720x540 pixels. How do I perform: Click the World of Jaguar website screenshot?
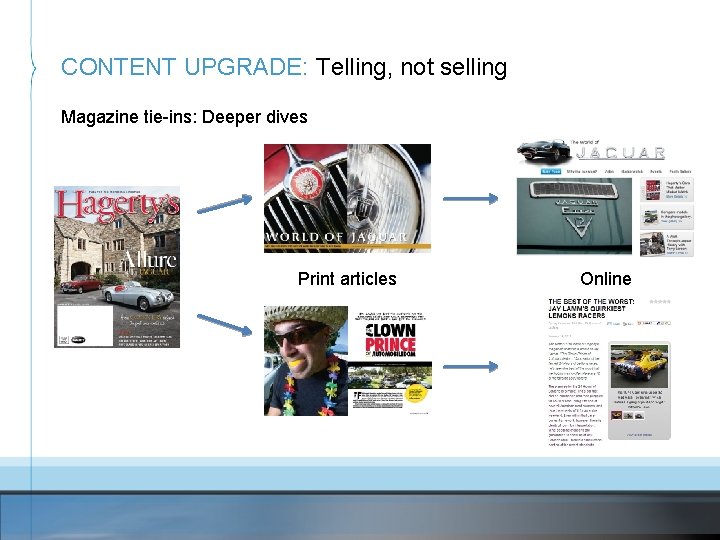point(605,197)
